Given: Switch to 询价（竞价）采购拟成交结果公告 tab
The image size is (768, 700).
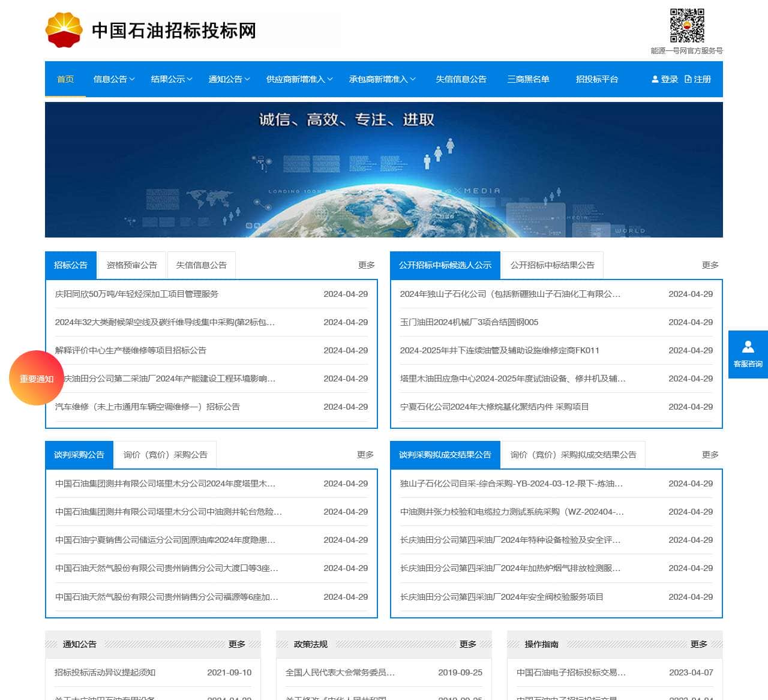Looking at the screenshot, I should coord(572,454).
